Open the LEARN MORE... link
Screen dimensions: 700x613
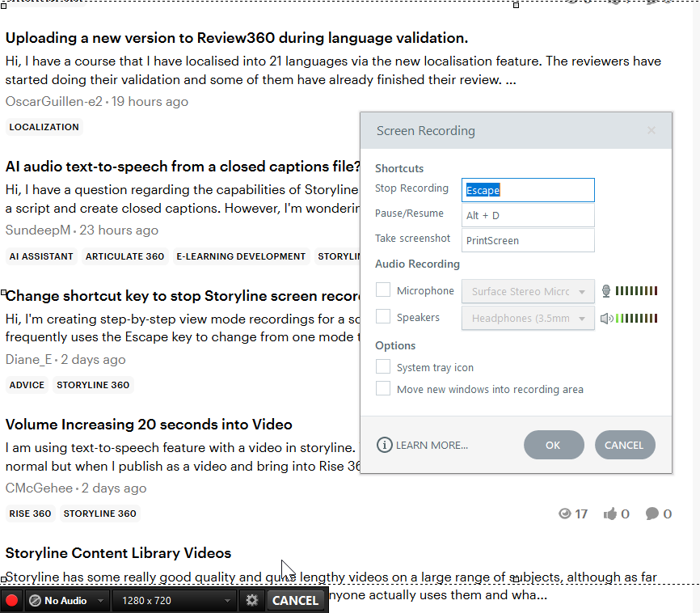pyautogui.click(x=432, y=446)
